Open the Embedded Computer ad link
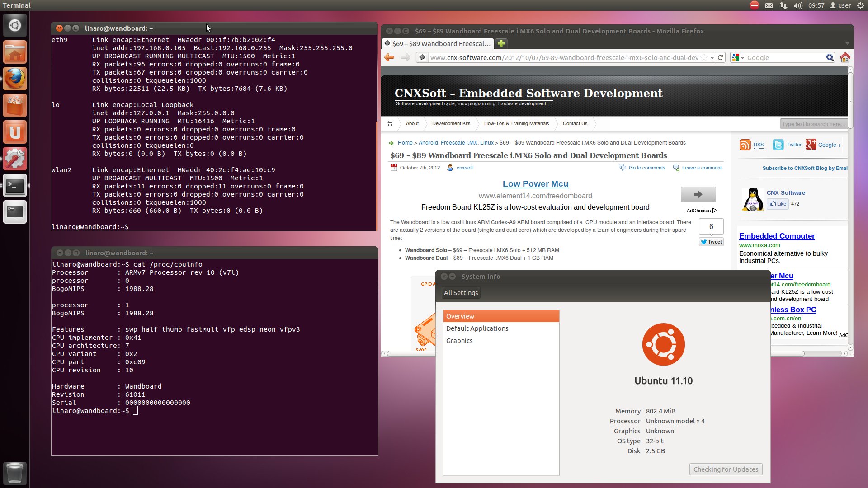Screen dimensions: 868x488 pos(777,236)
